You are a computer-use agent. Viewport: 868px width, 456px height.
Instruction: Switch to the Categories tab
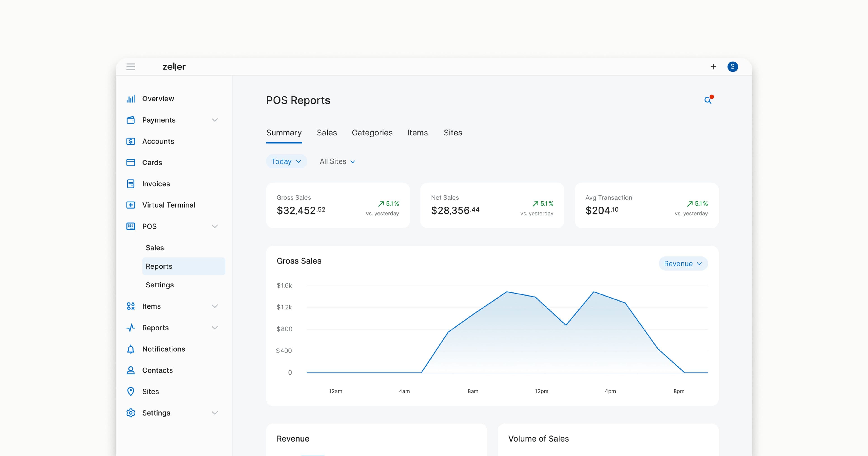372,133
